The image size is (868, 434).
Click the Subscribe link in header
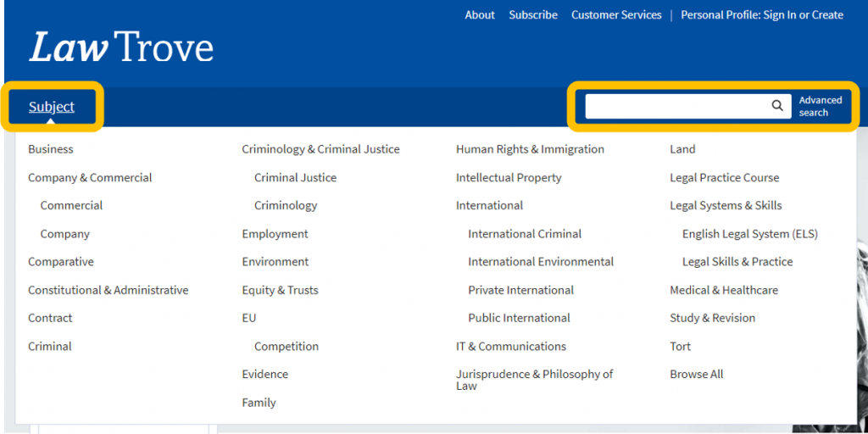tap(533, 14)
